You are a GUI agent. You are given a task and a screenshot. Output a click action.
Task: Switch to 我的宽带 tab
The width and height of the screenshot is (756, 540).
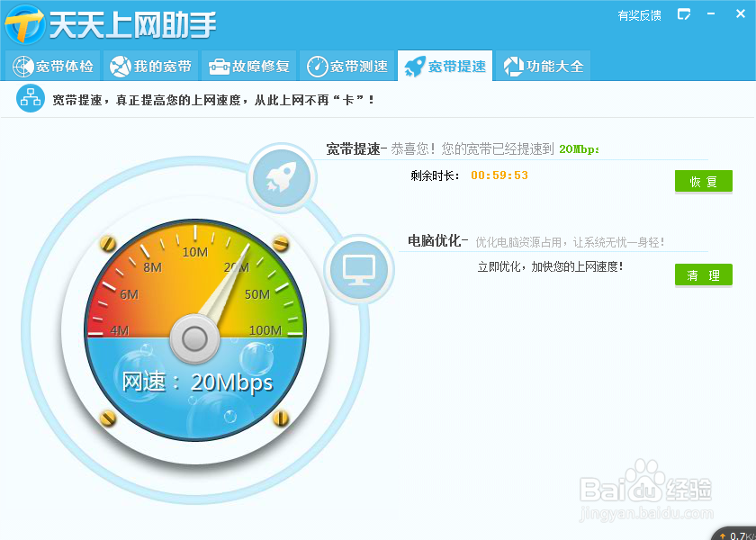point(150,66)
